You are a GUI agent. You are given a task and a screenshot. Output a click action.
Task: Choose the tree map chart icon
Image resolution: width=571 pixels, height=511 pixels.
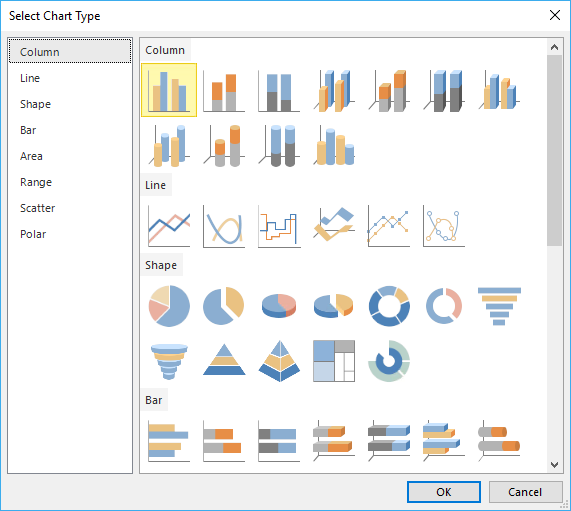pos(334,361)
